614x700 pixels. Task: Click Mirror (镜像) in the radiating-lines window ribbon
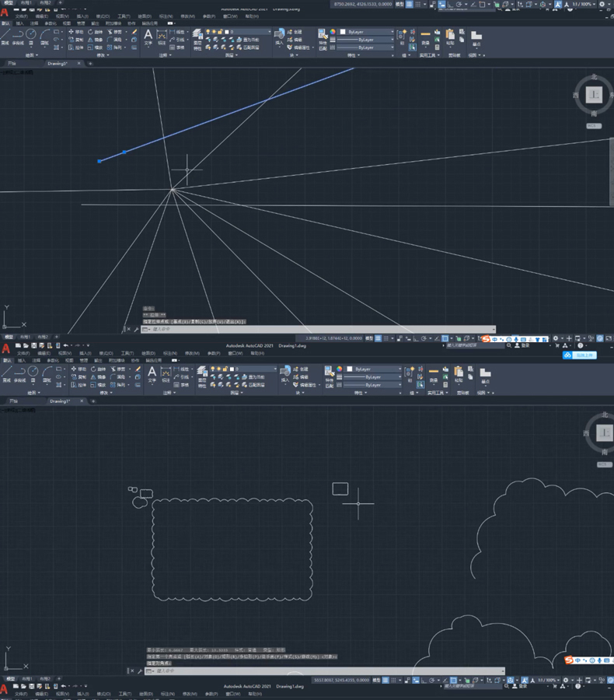click(95, 40)
